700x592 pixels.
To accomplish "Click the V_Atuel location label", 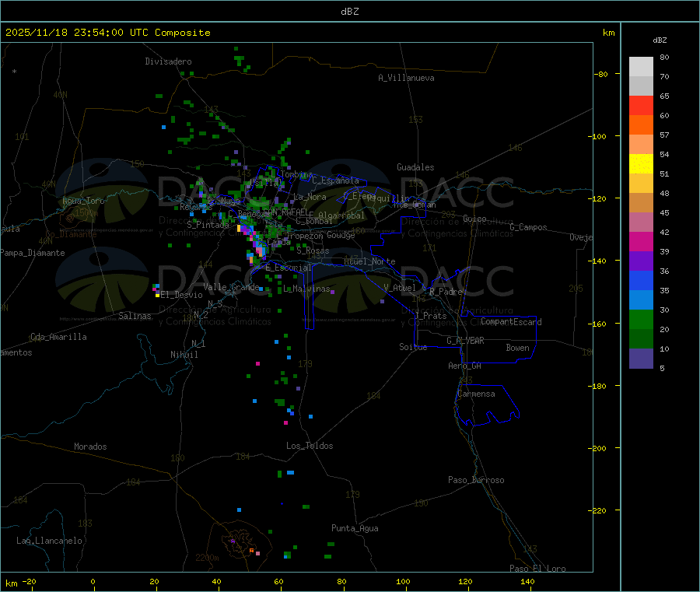I will click(400, 288).
